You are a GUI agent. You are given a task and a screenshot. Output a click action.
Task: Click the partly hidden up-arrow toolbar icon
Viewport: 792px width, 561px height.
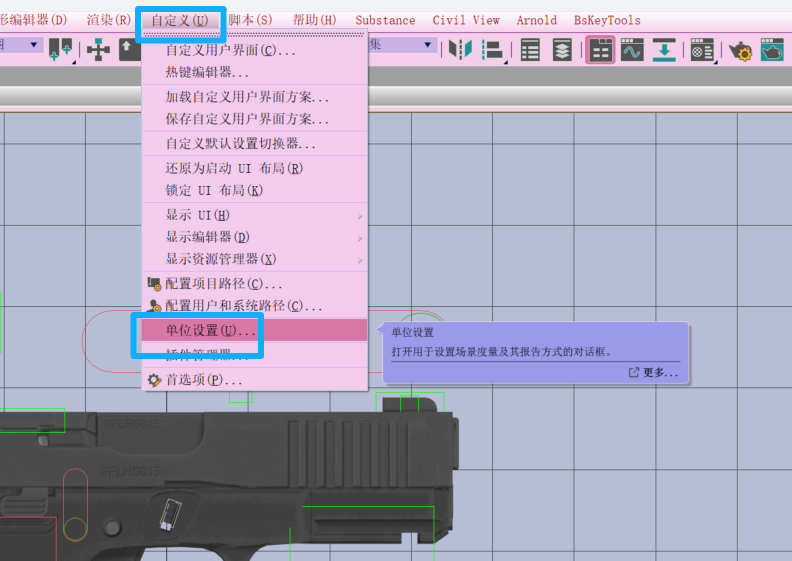130,50
